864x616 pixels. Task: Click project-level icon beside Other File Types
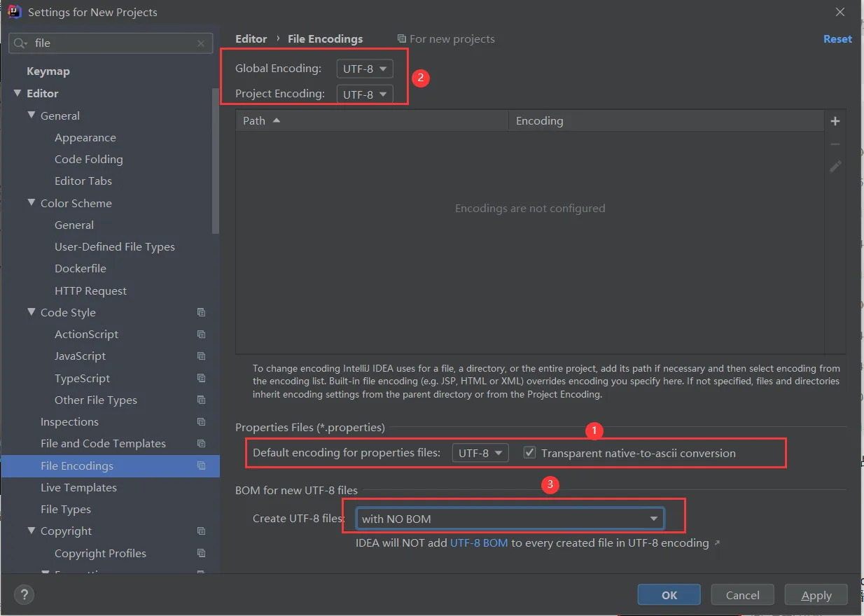click(202, 400)
